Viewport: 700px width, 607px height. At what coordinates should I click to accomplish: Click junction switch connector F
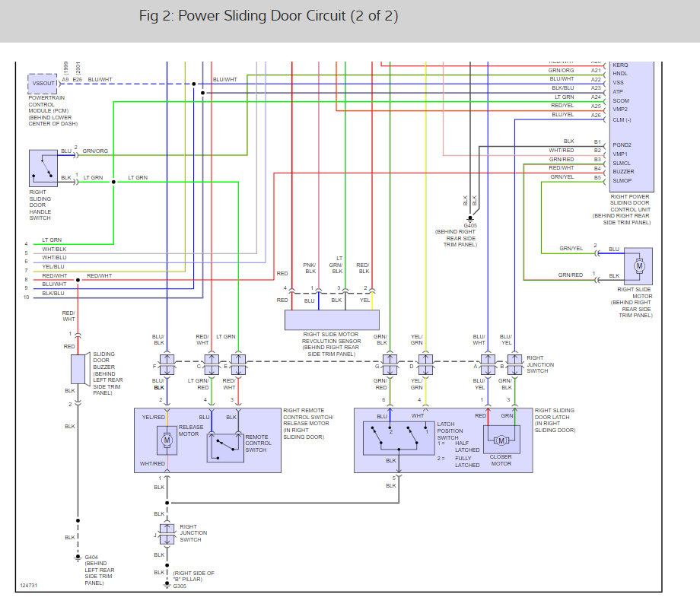click(x=167, y=364)
